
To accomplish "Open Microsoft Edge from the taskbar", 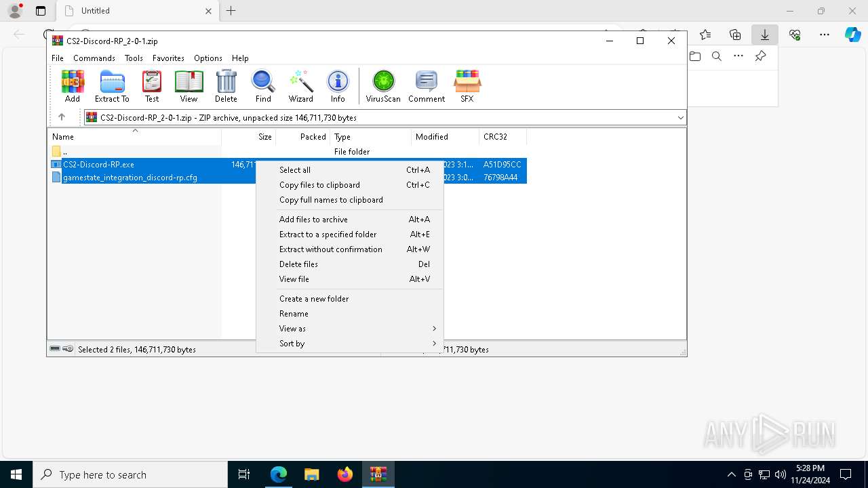I will tap(279, 474).
